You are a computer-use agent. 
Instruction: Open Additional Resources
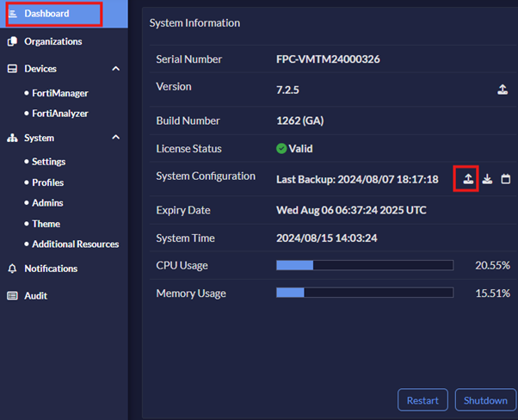point(76,244)
